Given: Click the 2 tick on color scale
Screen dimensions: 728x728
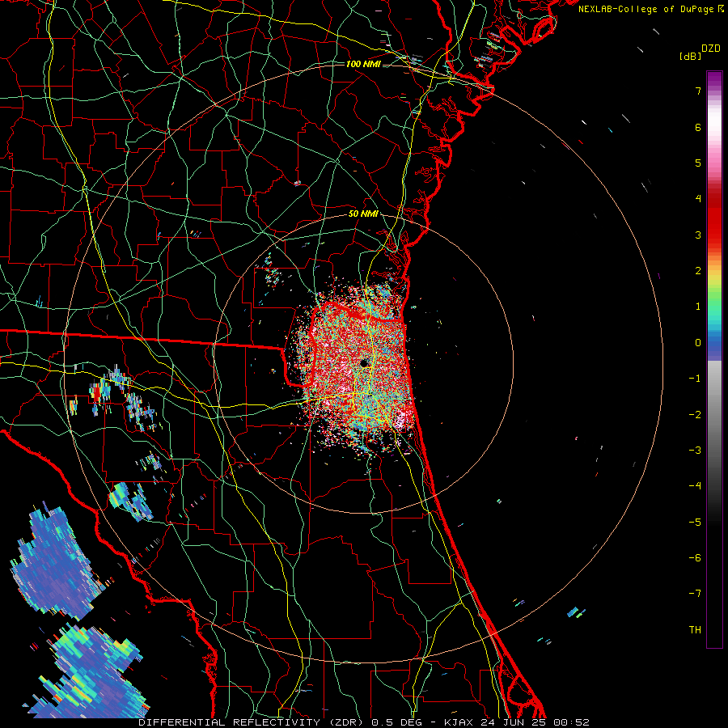Looking at the screenshot, I should pyautogui.click(x=698, y=271).
